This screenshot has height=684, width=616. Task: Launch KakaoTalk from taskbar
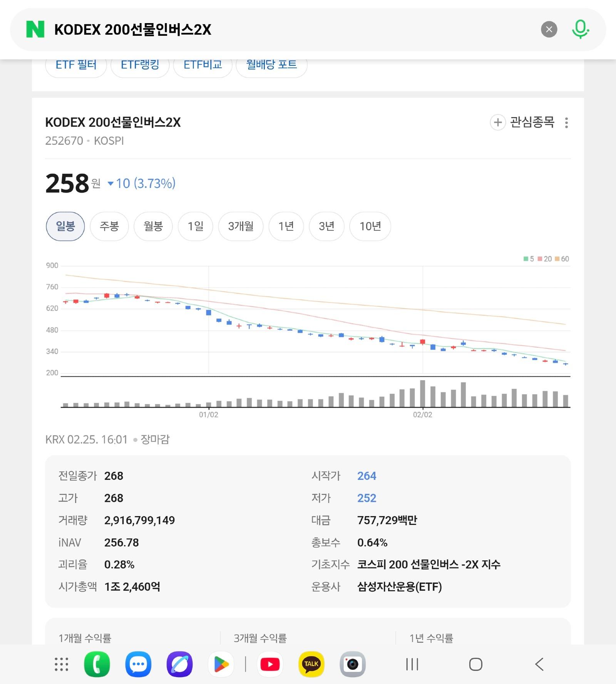[311, 664]
